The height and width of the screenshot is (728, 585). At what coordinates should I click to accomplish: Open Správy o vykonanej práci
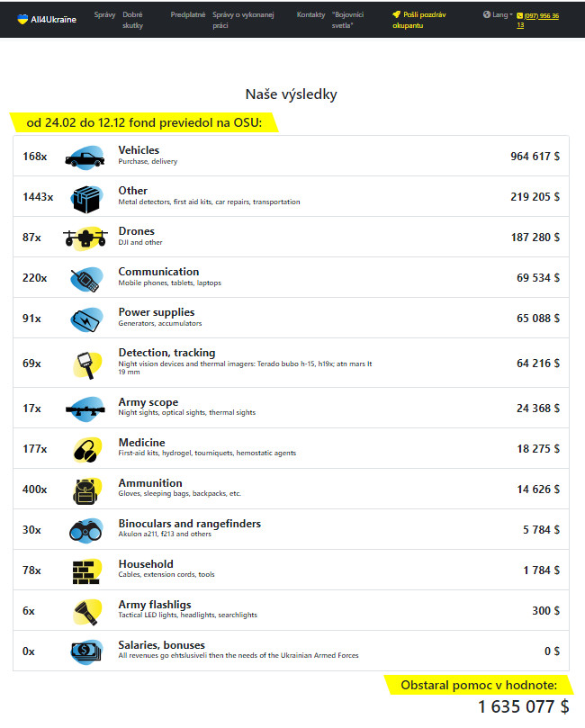[243, 20]
